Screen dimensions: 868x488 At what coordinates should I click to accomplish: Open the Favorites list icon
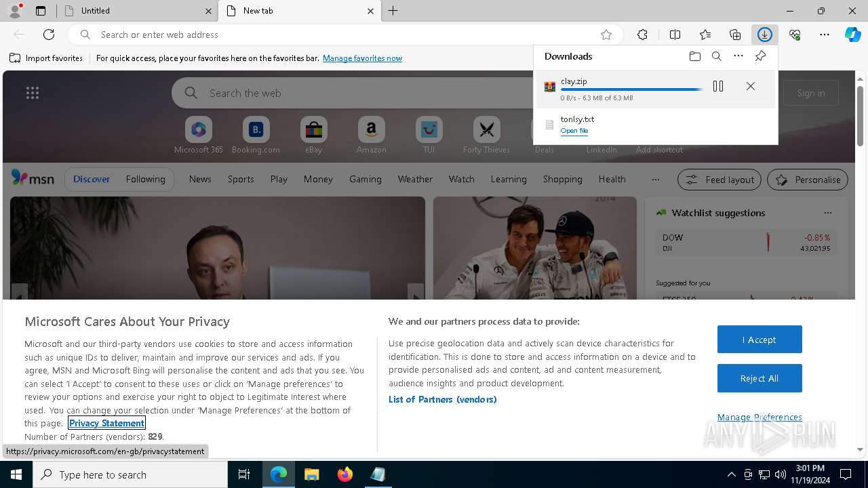(x=705, y=35)
